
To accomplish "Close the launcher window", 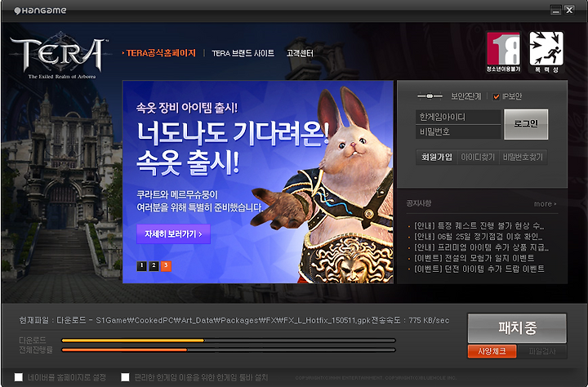I will 569,10.
